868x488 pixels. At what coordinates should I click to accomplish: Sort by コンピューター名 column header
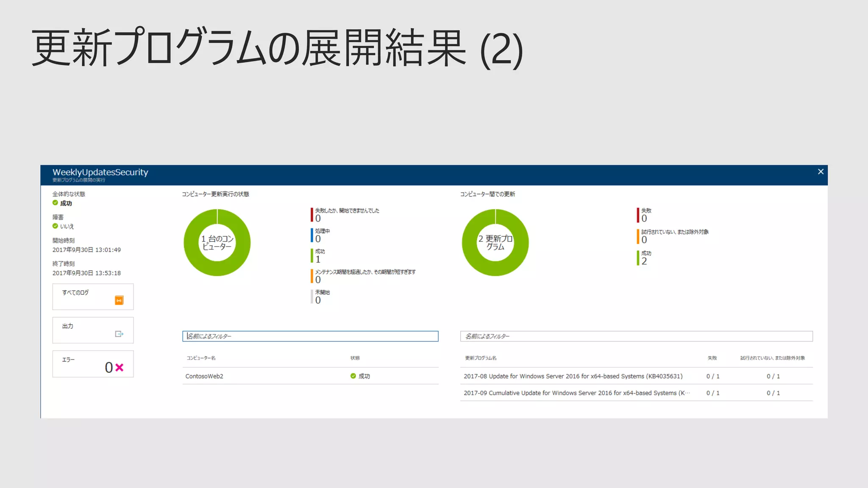click(x=201, y=358)
